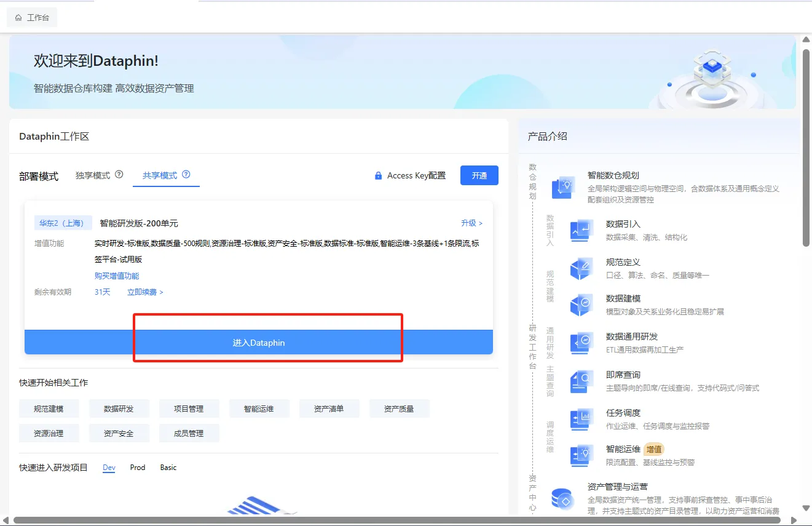The image size is (812, 526).
Task: Click the 智能研发版-200单元 edition title
Action: tap(139, 223)
